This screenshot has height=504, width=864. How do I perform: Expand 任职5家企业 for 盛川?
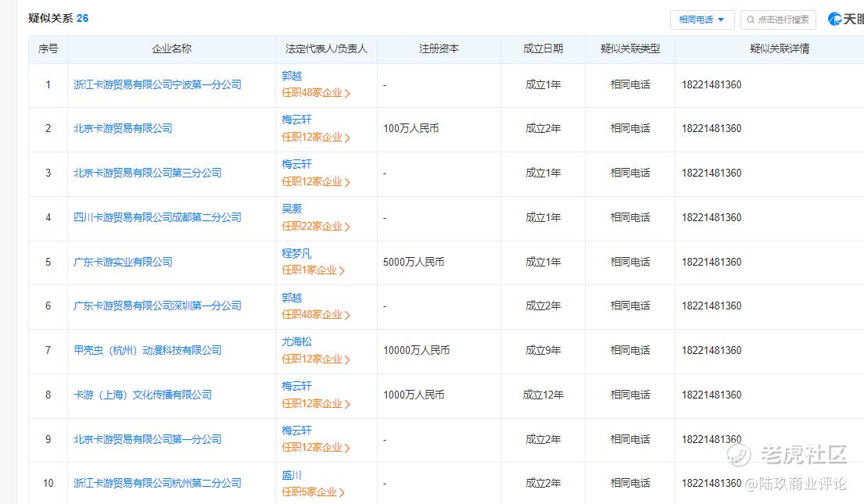[x=313, y=491]
